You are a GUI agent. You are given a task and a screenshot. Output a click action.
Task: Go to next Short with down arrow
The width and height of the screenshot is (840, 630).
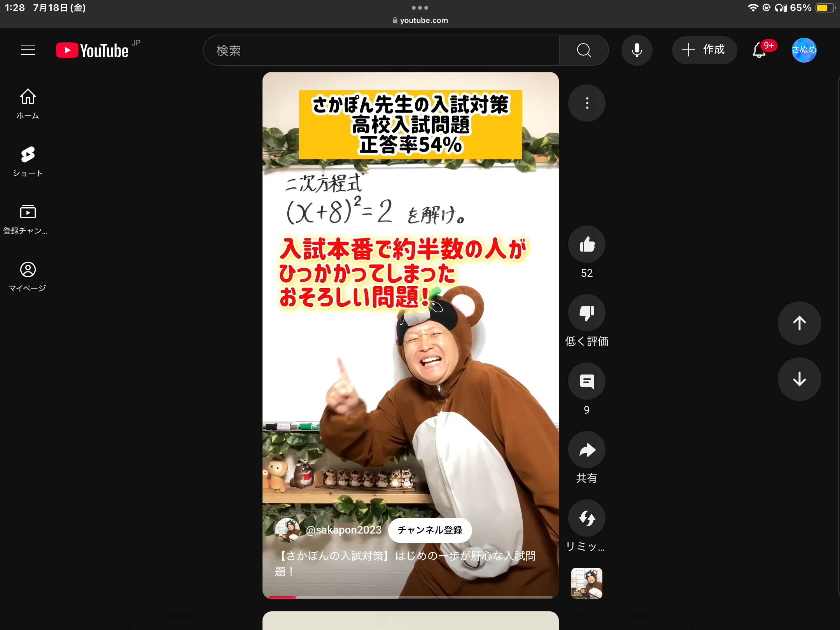[799, 379]
